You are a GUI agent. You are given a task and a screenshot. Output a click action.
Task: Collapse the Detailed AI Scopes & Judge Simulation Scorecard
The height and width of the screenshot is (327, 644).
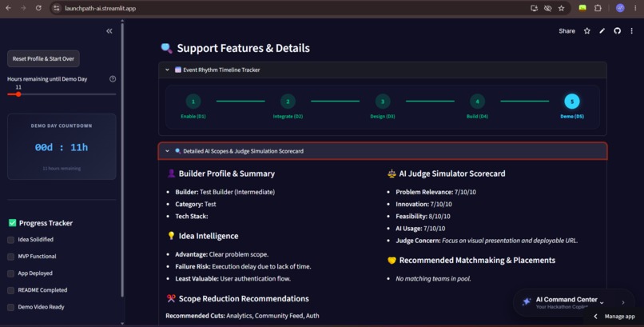click(383, 151)
